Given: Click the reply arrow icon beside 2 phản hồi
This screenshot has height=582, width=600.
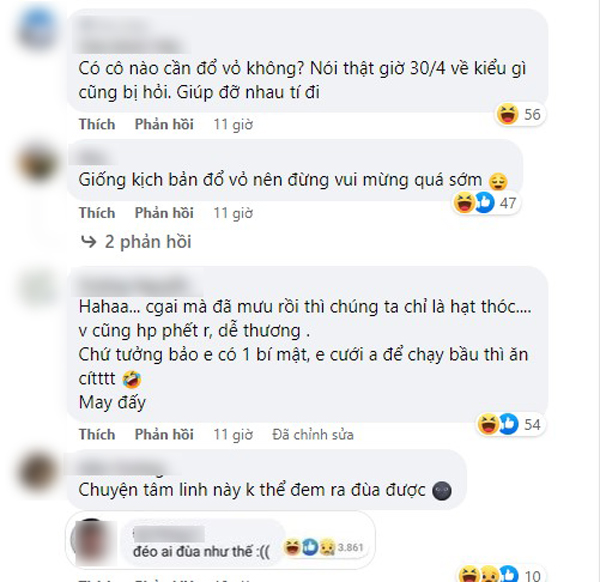Looking at the screenshot, I should [89, 242].
